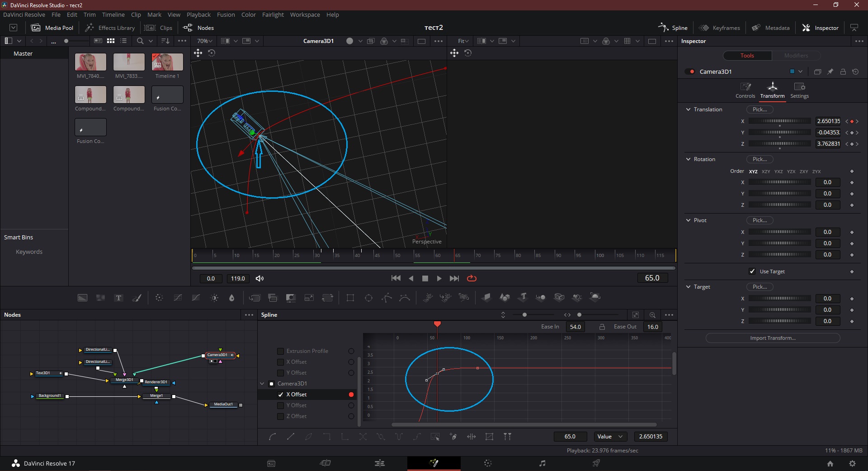
Task: Open the Fusion menu
Action: (x=226, y=14)
